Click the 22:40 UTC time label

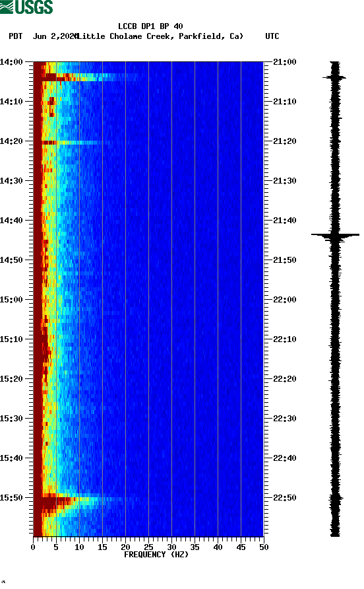click(285, 458)
